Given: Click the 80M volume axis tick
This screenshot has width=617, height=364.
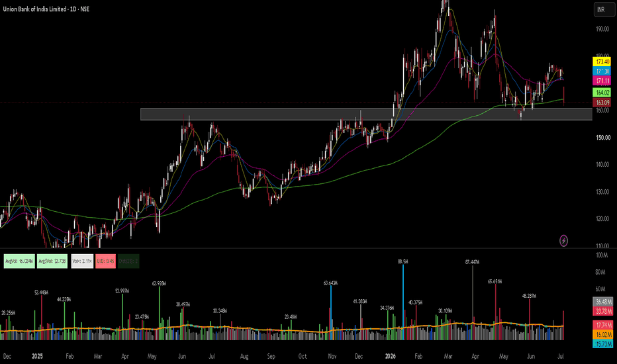Looking at the screenshot, I should [x=600, y=272].
